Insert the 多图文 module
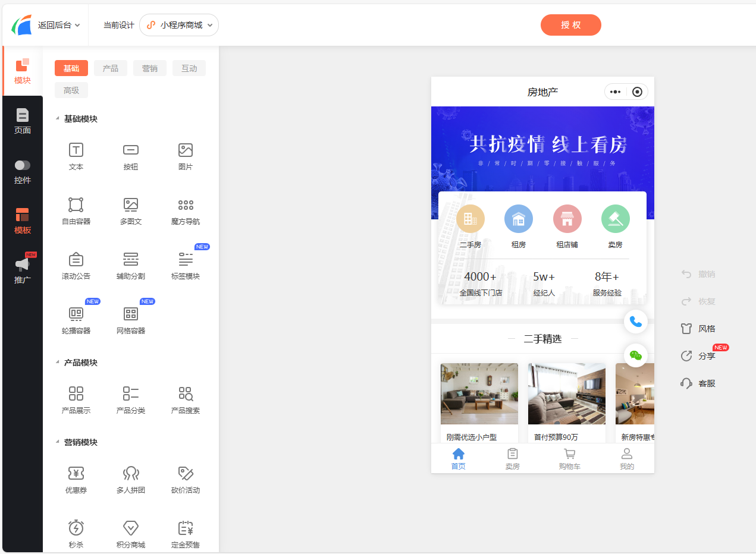The height and width of the screenshot is (554, 756). 131,211
